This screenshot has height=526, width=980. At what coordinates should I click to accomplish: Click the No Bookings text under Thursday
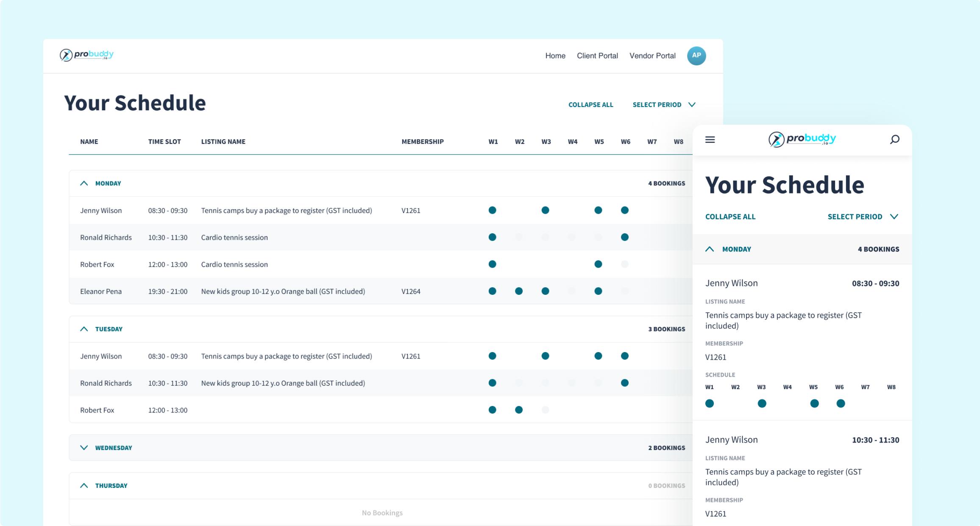tap(382, 513)
